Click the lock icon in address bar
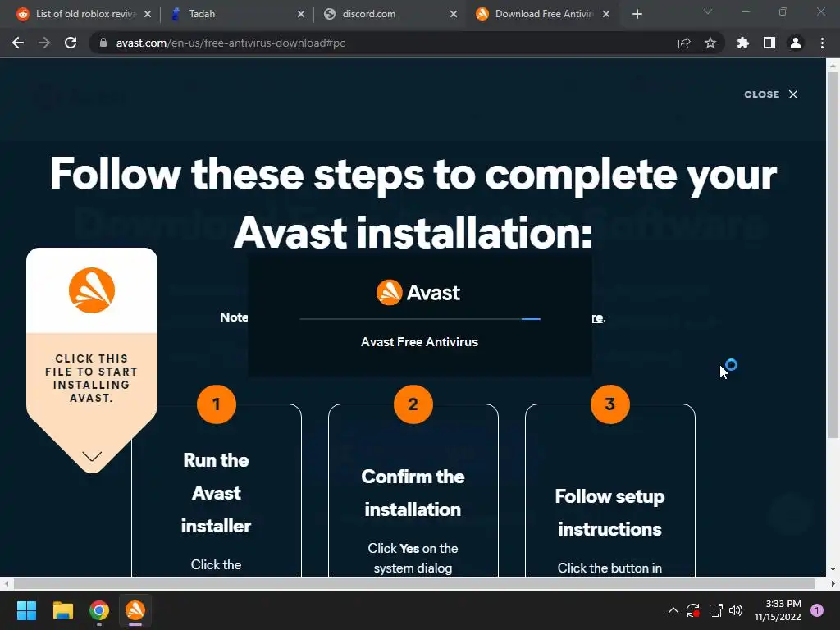Image resolution: width=840 pixels, height=630 pixels. click(103, 43)
